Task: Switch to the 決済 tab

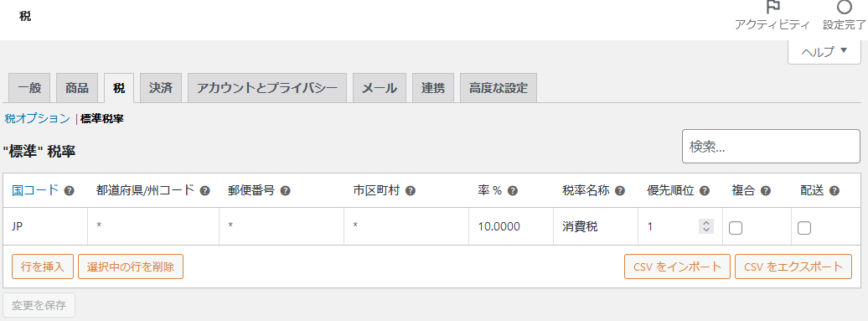Action: pyautogui.click(x=161, y=88)
